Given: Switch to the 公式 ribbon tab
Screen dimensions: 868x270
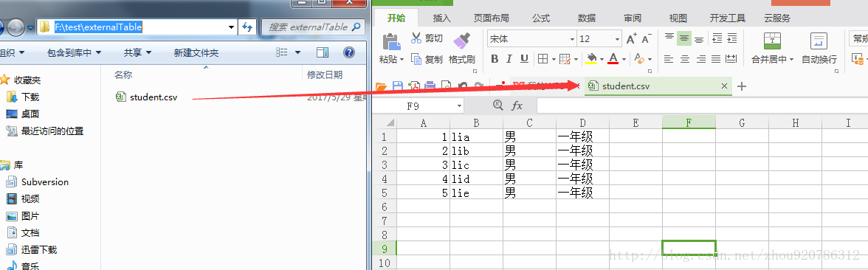Looking at the screenshot, I should [541, 18].
